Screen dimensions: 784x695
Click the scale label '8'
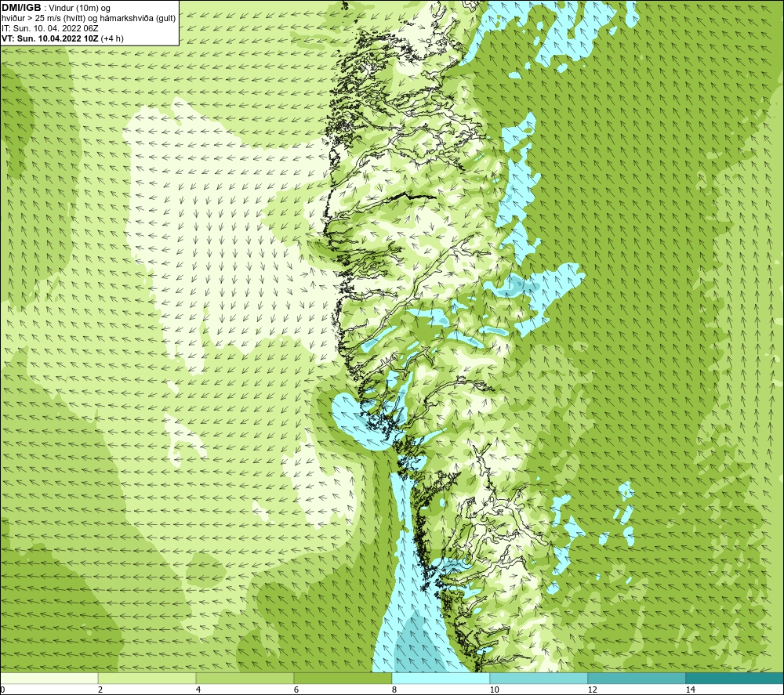(x=394, y=690)
